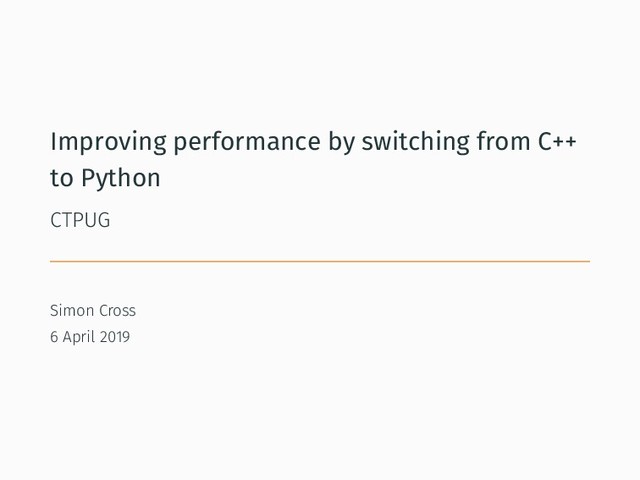This screenshot has width=640, height=480.
Task: Click "C++" in the slide title
Action: tap(559, 142)
